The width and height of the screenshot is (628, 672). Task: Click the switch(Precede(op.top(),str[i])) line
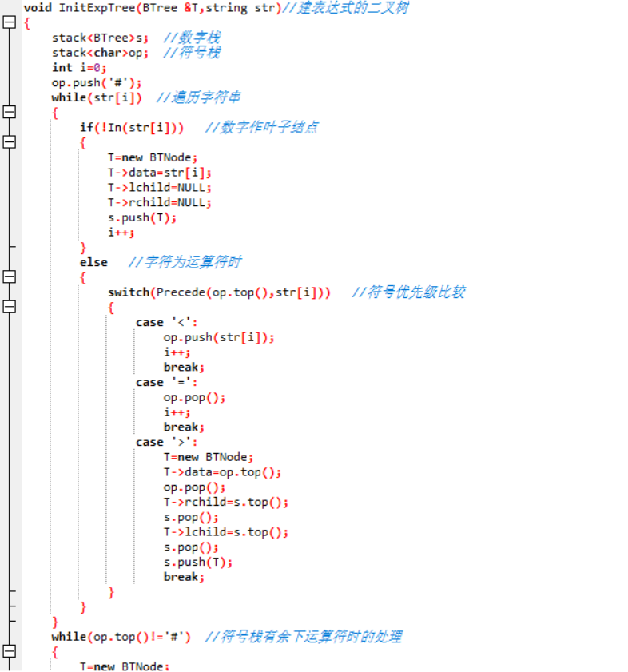[219, 292]
